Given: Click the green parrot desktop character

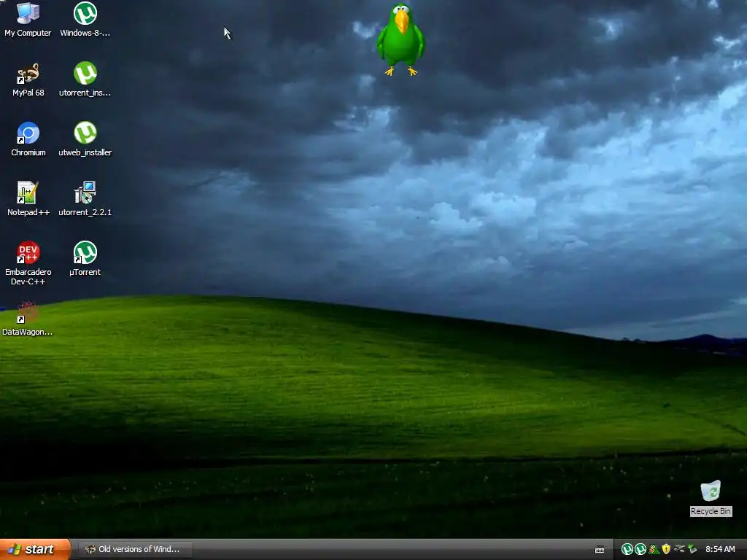Looking at the screenshot, I should click(x=400, y=39).
